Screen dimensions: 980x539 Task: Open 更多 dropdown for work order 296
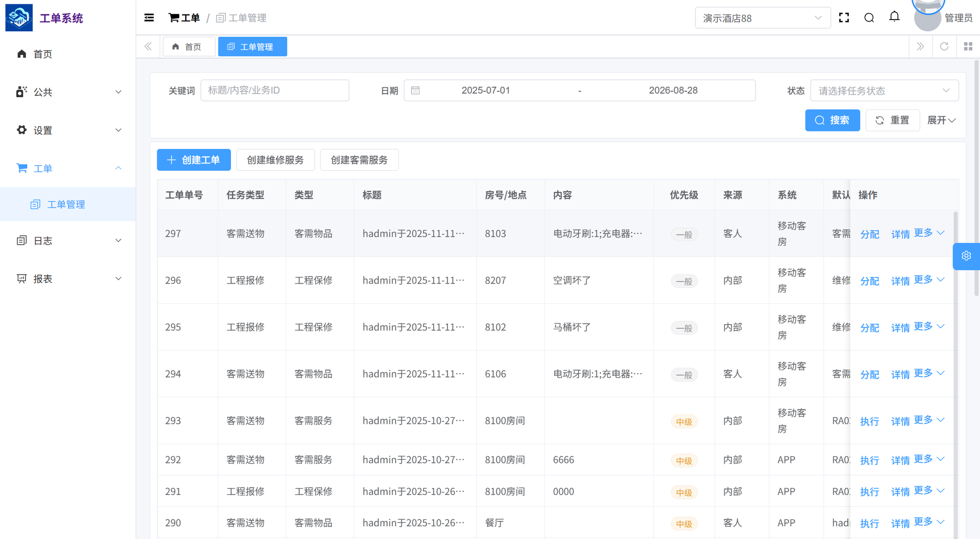coord(929,280)
